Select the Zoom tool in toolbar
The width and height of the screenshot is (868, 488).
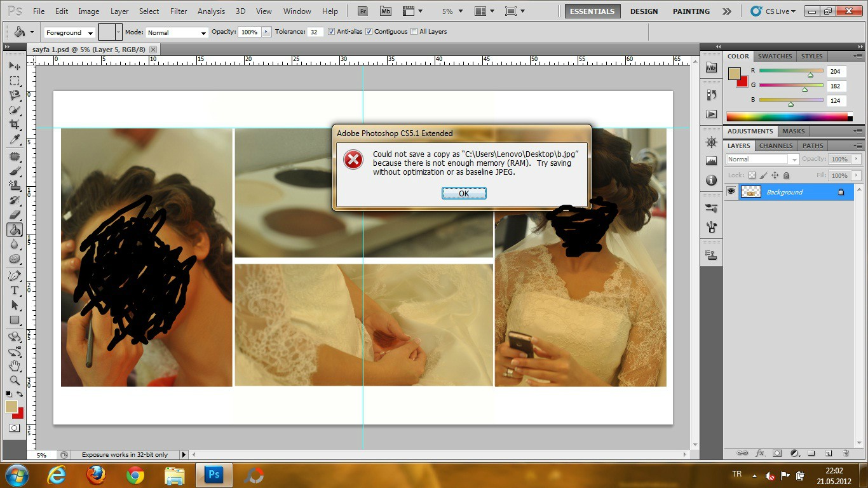(x=15, y=381)
